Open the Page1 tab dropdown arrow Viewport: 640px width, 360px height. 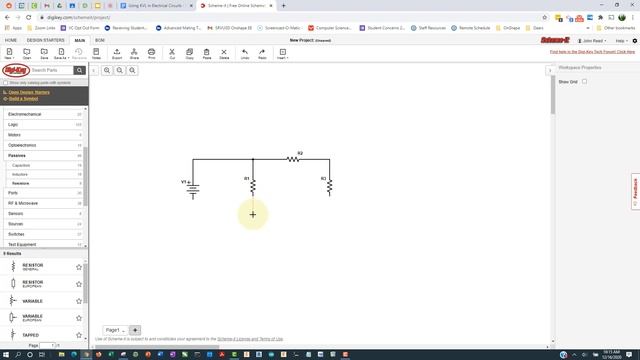click(124, 331)
